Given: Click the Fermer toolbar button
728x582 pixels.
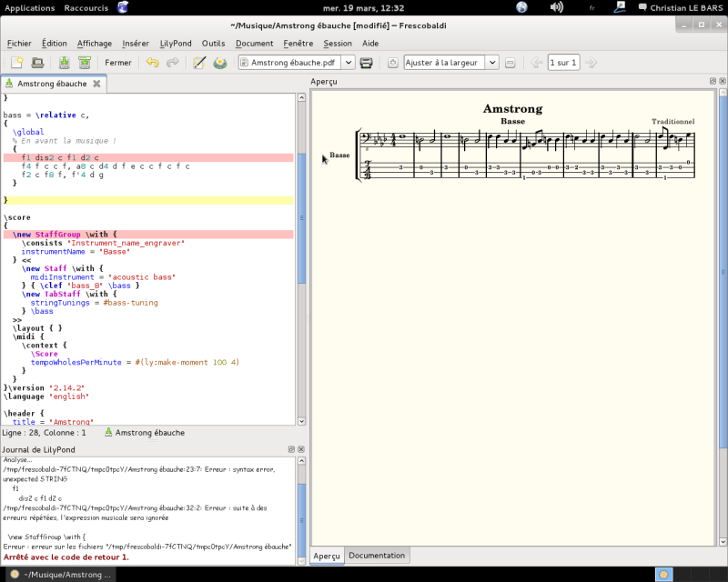Looking at the screenshot, I should pyautogui.click(x=117, y=63).
